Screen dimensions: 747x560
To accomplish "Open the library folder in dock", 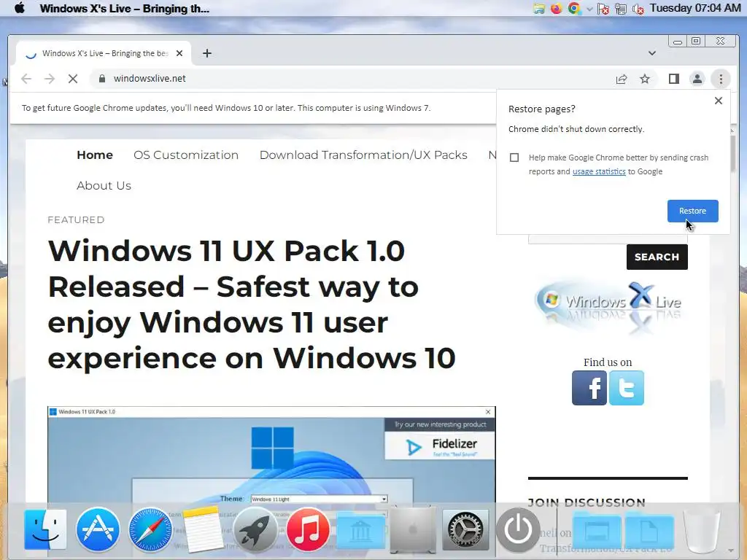I will 361,529.
